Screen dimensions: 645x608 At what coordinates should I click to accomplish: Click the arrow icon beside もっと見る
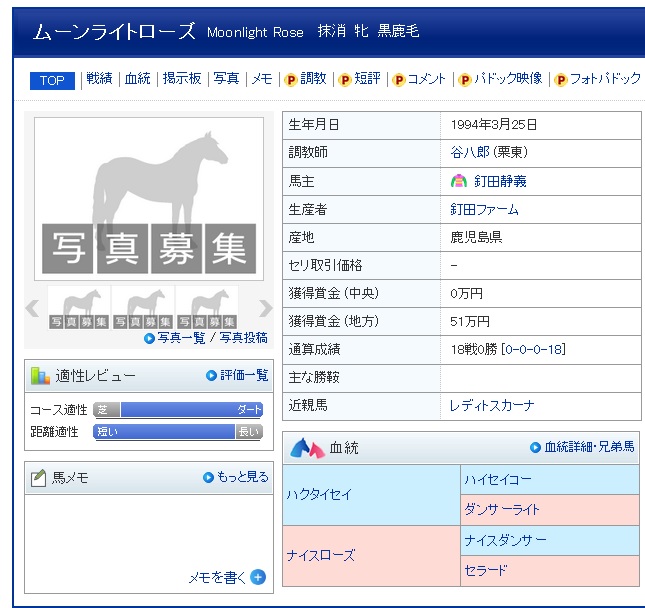point(209,477)
